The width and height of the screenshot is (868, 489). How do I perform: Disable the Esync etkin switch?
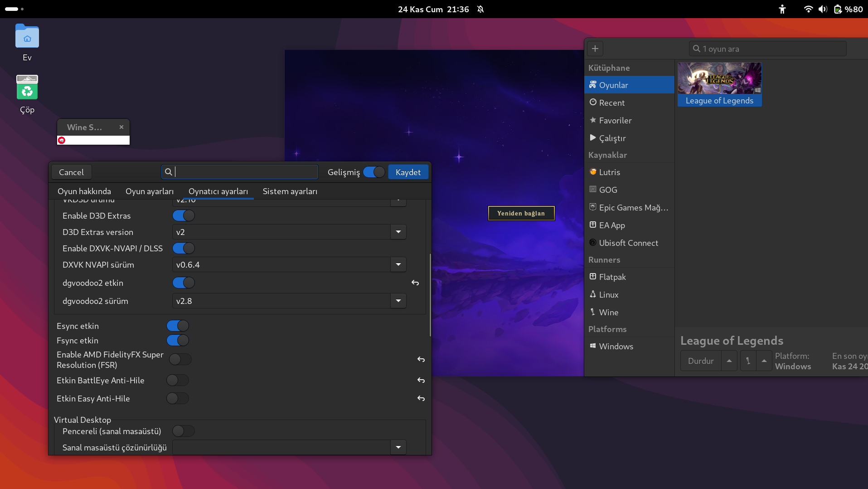coord(178,326)
